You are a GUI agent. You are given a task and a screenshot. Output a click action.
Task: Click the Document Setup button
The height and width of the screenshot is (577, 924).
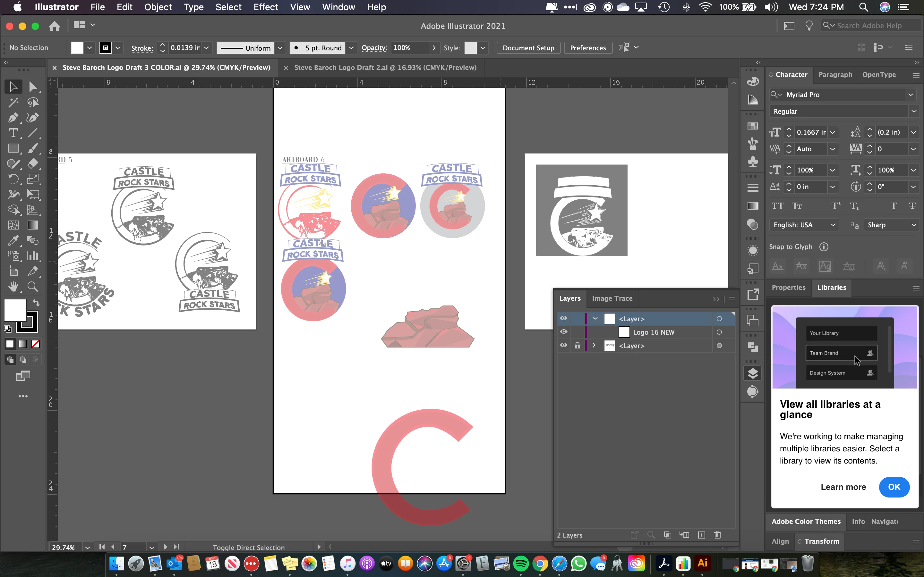coord(528,48)
